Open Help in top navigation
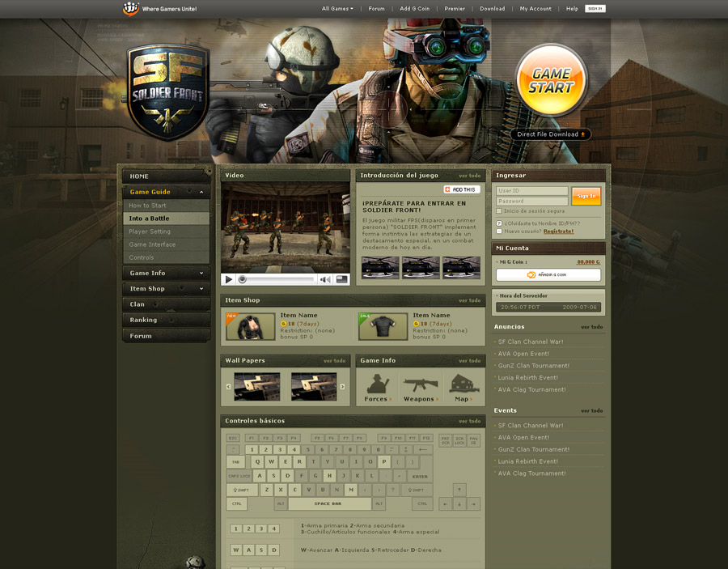728x569 pixels. click(572, 8)
